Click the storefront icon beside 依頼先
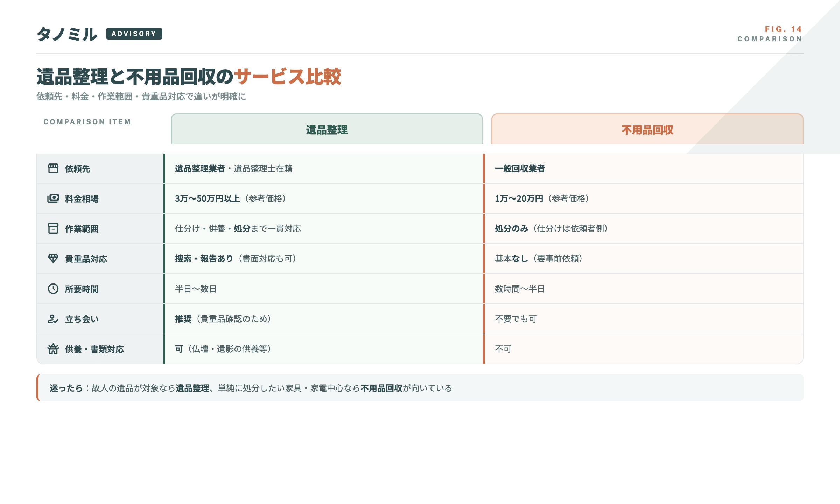840x504 pixels. coord(53,168)
